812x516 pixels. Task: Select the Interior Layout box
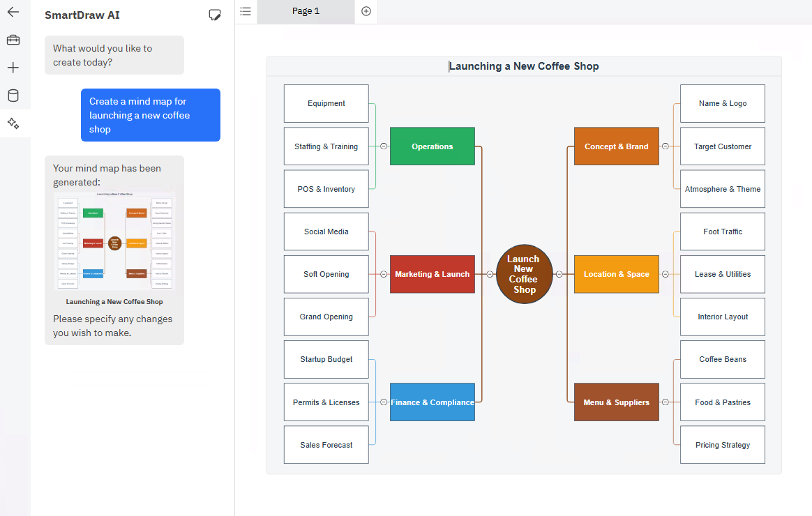coord(723,317)
